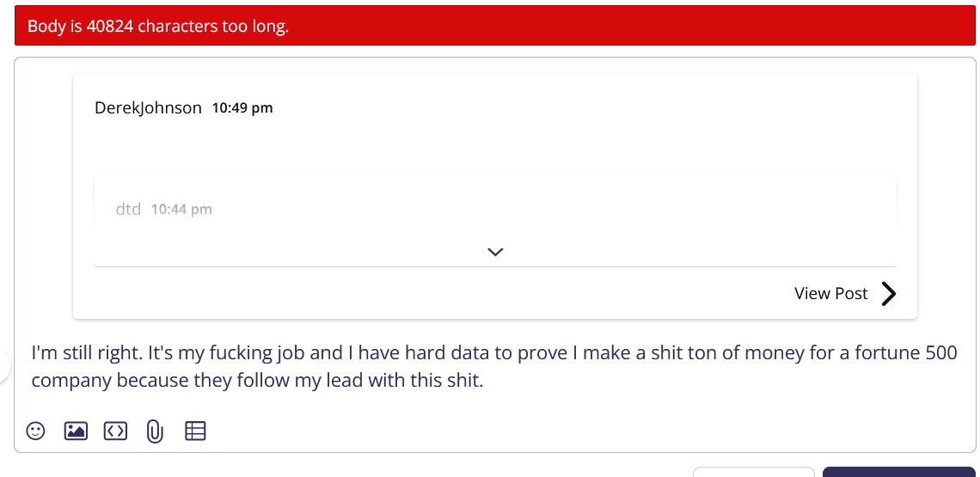Image resolution: width=980 pixels, height=477 pixels.
Task: Click the right arrow beside View Post
Action: 889,294
